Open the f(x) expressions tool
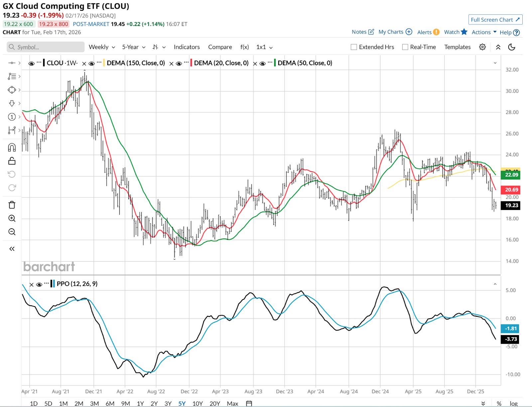The width and height of the screenshot is (532, 407). pos(244,47)
